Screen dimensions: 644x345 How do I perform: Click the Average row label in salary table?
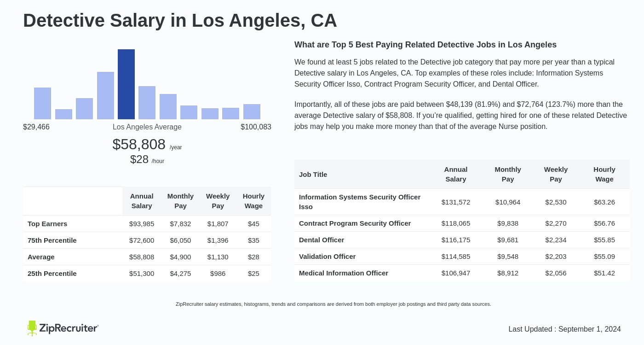pyautogui.click(x=41, y=257)
